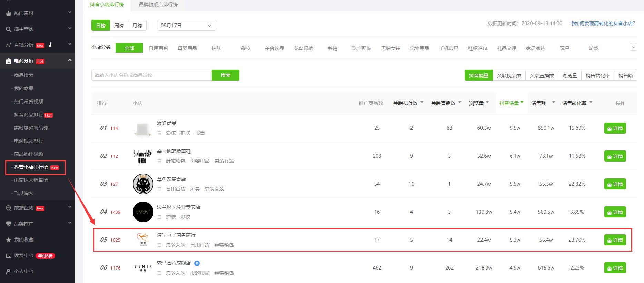644x283 pixels.
Task: Select the 月榜 ranking period
Action: [x=137, y=26]
